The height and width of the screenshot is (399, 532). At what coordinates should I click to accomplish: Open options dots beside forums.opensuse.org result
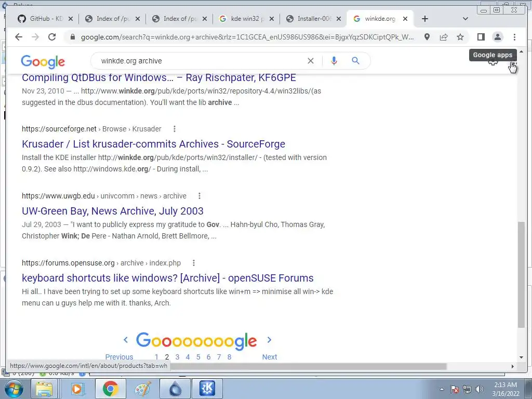[x=194, y=263]
